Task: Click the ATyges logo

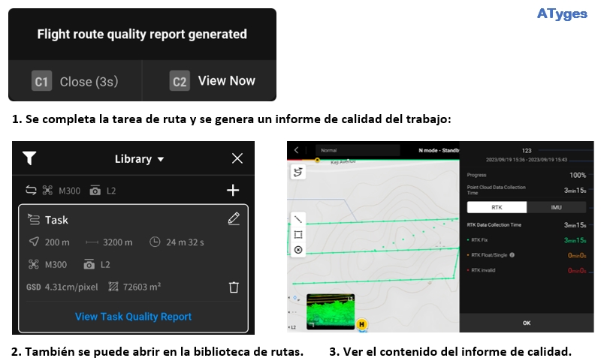Action: [x=562, y=14]
